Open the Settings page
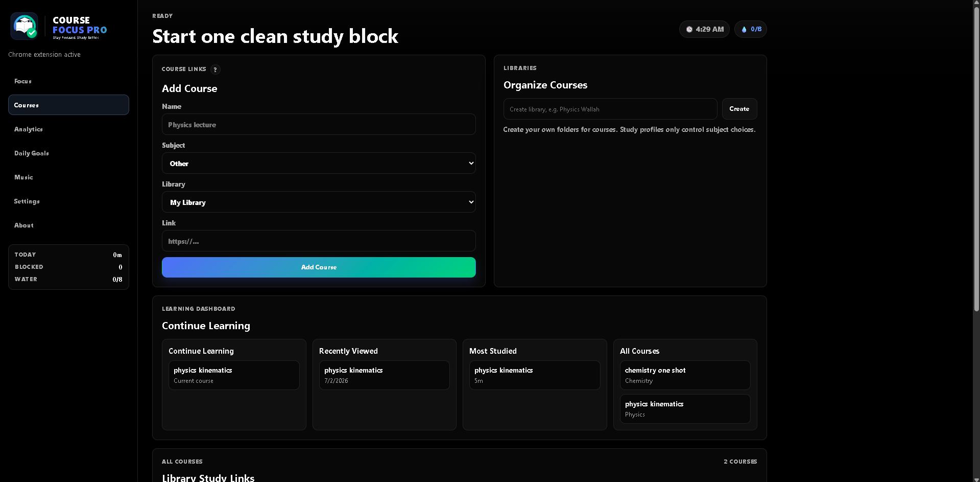This screenshot has height=482, width=980. (68, 201)
